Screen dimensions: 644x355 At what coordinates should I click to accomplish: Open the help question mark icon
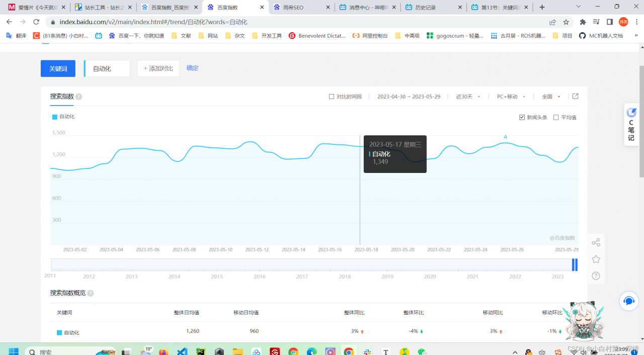click(596, 276)
